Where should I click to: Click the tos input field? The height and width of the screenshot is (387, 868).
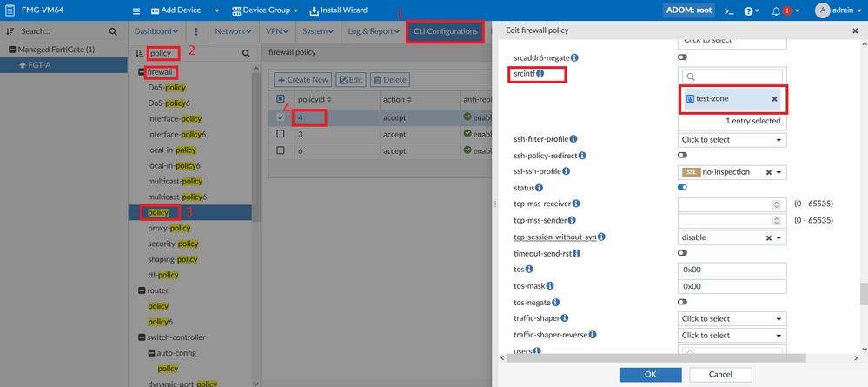tap(732, 270)
